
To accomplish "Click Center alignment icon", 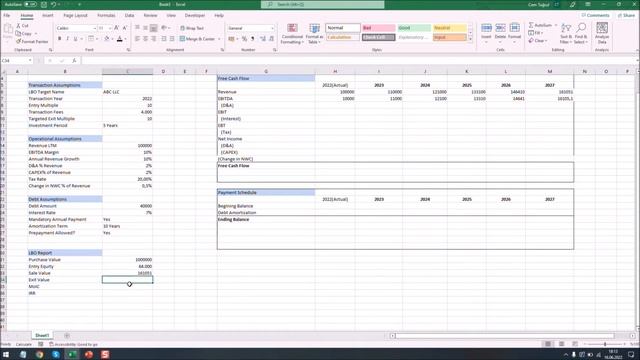I will pyautogui.click(x=145, y=39).
